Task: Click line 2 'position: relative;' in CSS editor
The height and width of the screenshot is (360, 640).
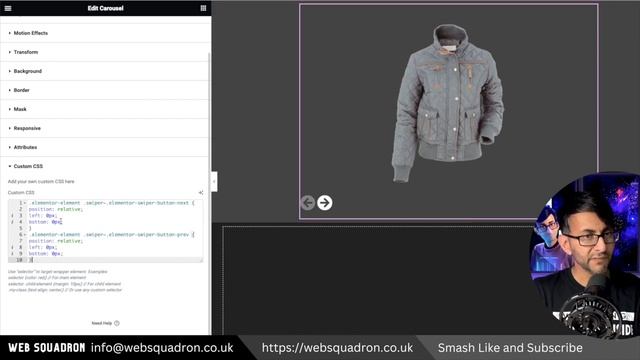Action: (x=56, y=209)
